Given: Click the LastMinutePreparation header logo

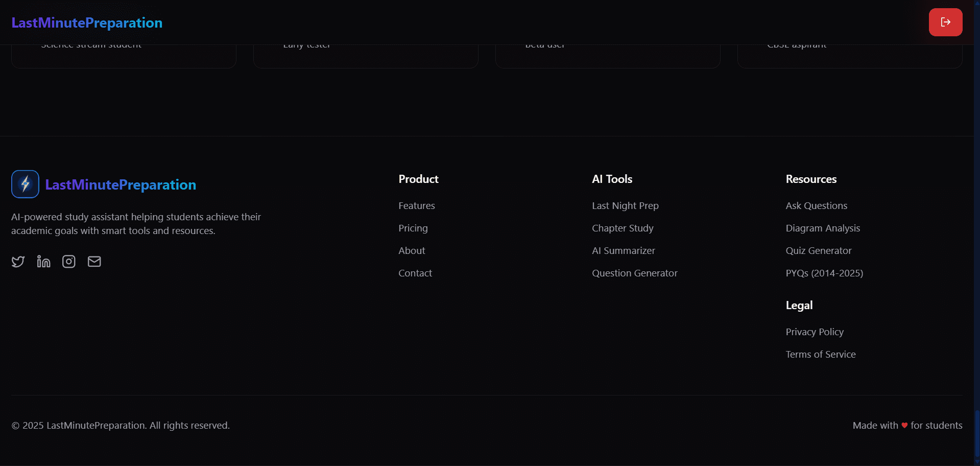Looking at the screenshot, I should (86, 22).
